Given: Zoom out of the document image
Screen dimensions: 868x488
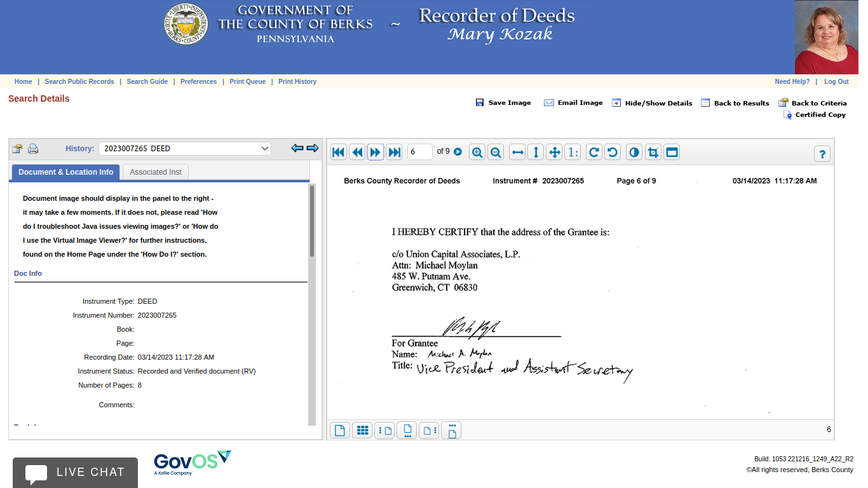Looking at the screenshot, I should (x=496, y=152).
